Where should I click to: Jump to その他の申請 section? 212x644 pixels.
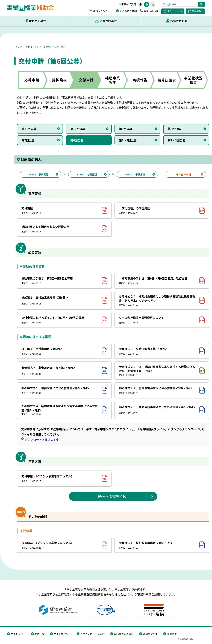[185, 174]
